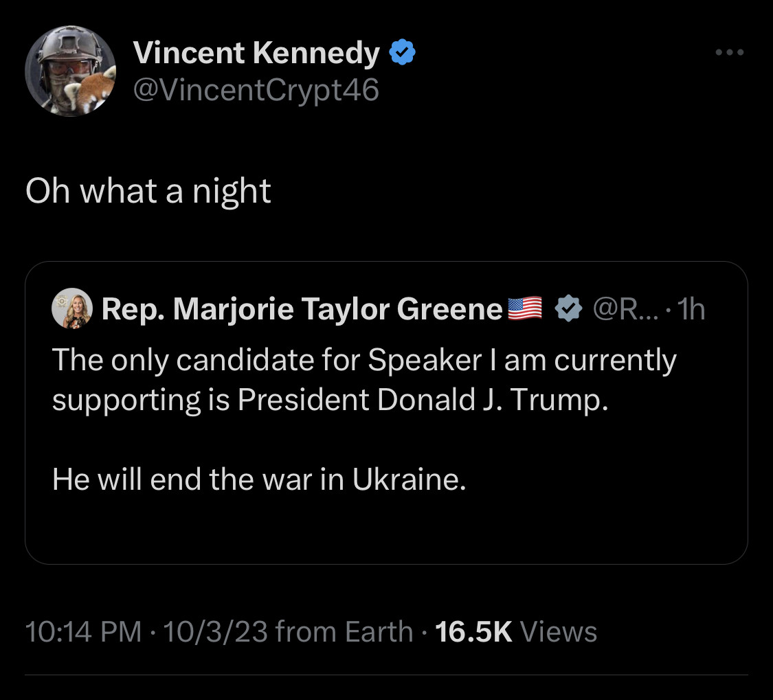Click the truncated @R... handle in quoted post
The image size is (773, 700).
(x=625, y=310)
